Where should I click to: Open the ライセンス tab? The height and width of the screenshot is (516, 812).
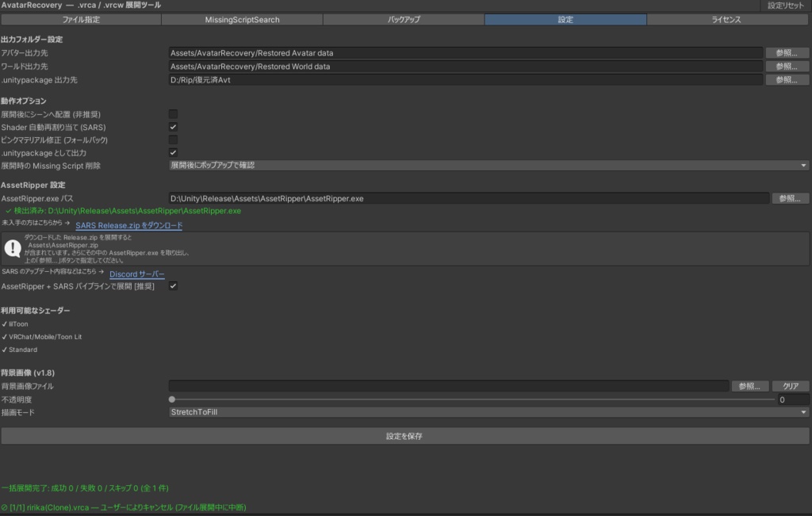[726, 20]
